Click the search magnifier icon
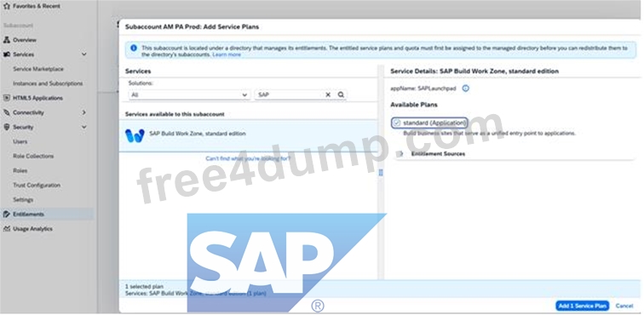This screenshot has width=644, height=315. [x=341, y=94]
